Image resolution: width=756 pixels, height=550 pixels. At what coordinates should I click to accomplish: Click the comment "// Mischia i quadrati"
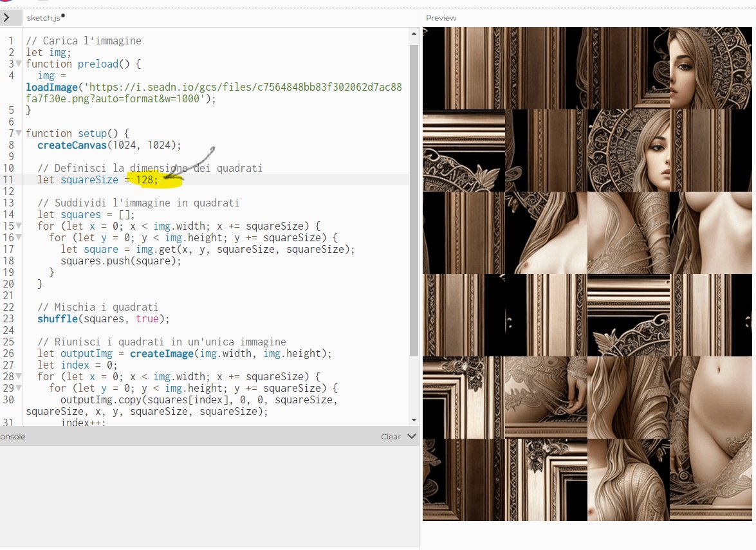click(98, 307)
